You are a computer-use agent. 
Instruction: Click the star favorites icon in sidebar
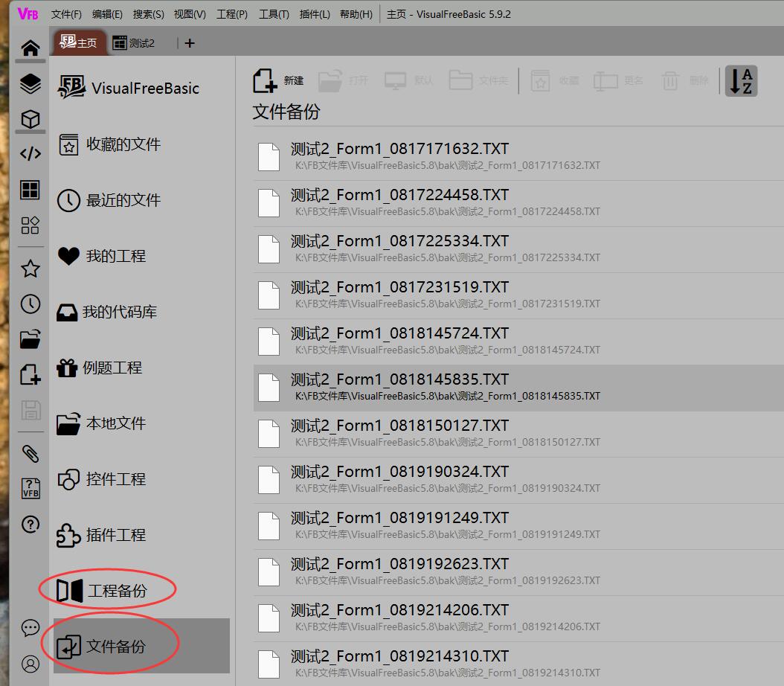pos(30,269)
